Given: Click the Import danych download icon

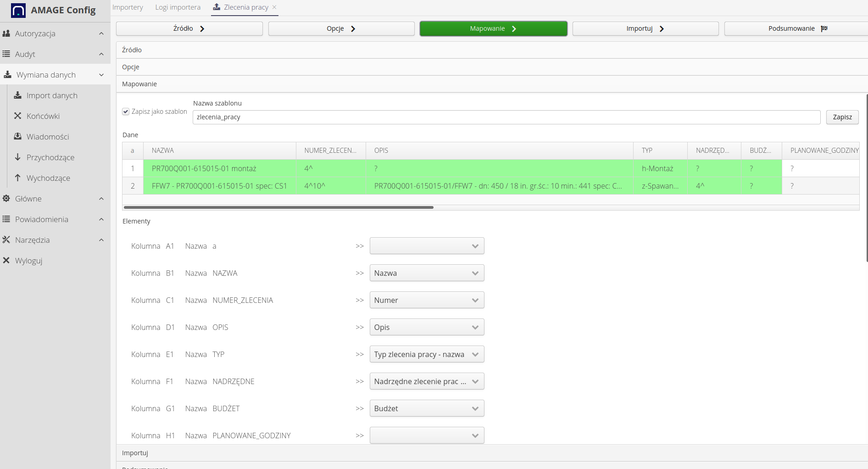Looking at the screenshot, I should [x=18, y=95].
